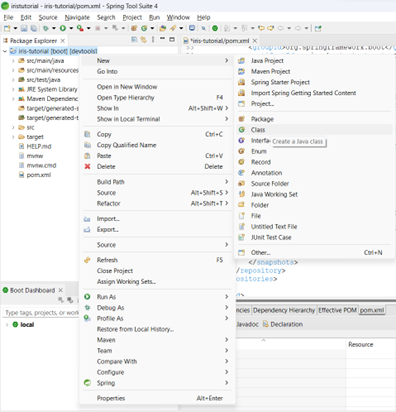Click the Debug bug toolbar icon
The height and width of the screenshot is (412, 396).
46,29
